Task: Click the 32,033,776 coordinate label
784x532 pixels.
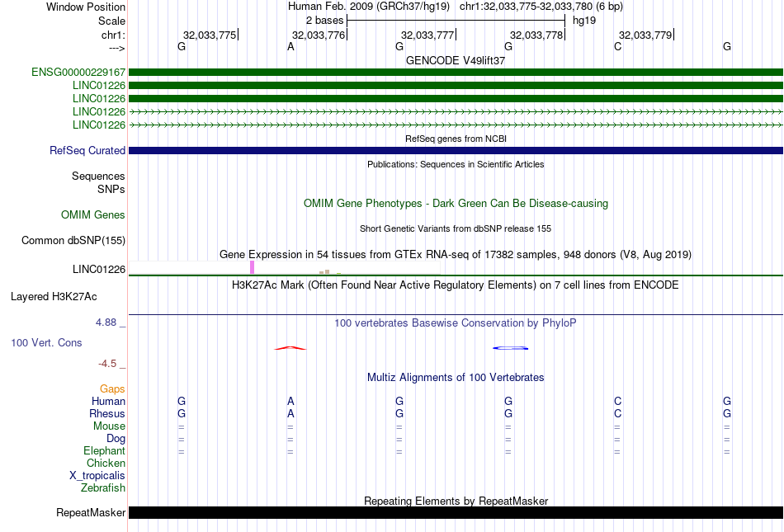Action: pyautogui.click(x=319, y=35)
